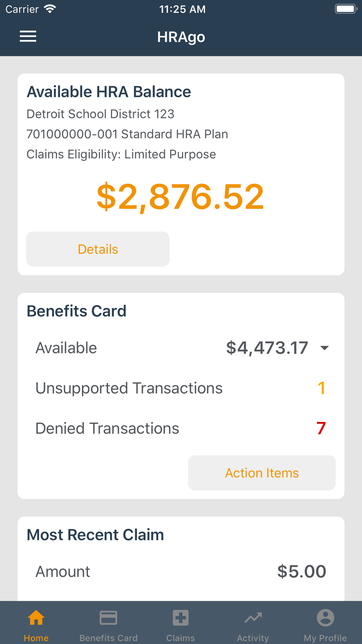
Task: Tap the Home house icon
Action: [36, 618]
